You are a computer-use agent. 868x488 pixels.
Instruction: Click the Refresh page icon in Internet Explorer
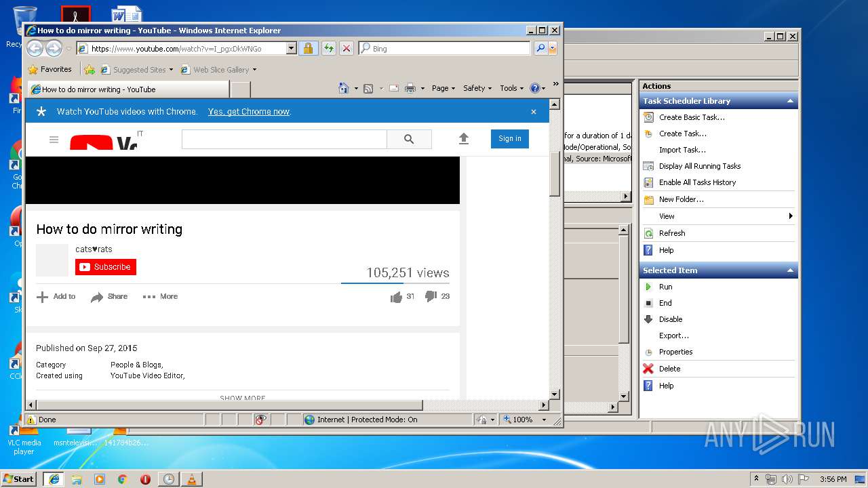[328, 48]
